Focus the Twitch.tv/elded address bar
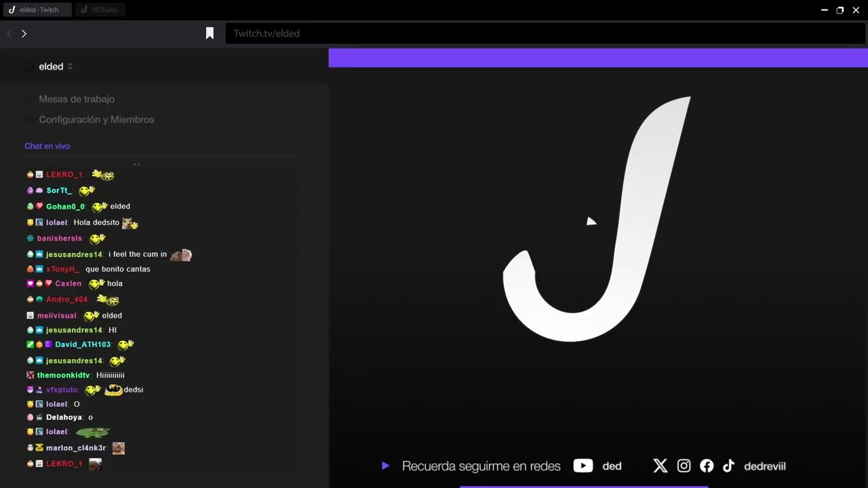 point(545,33)
